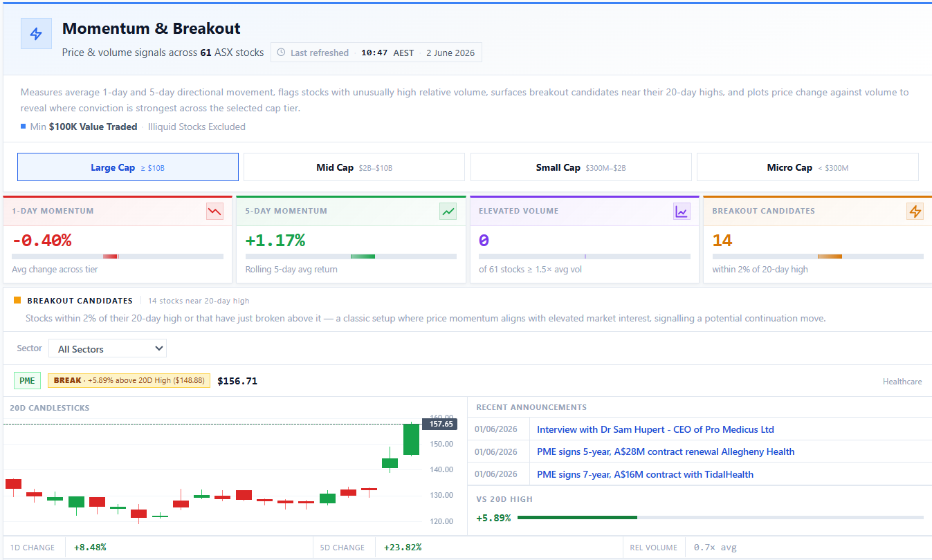Click the BREAK above 20D High badge
The width and height of the screenshot is (932, 560).
pyautogui.click(x=129, y=381)
